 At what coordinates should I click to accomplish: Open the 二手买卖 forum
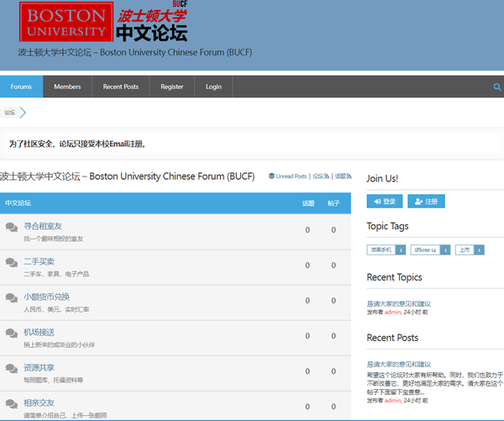point(39,261)
